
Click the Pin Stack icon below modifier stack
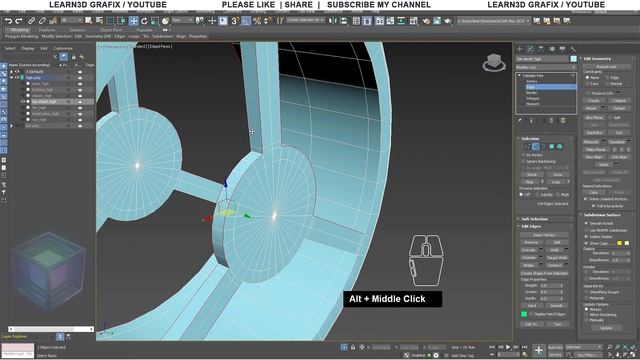tap(520, 120)
